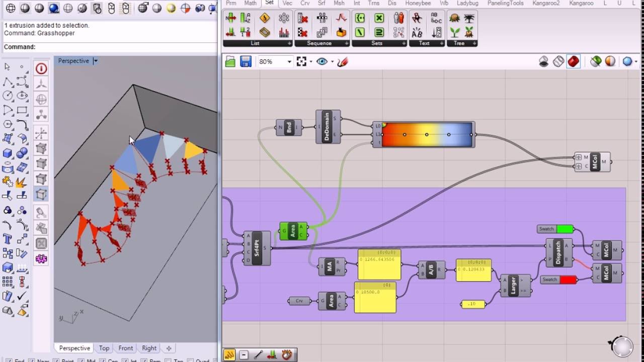
Task: Click the Rhino explode tool icon
Action: 22,182
